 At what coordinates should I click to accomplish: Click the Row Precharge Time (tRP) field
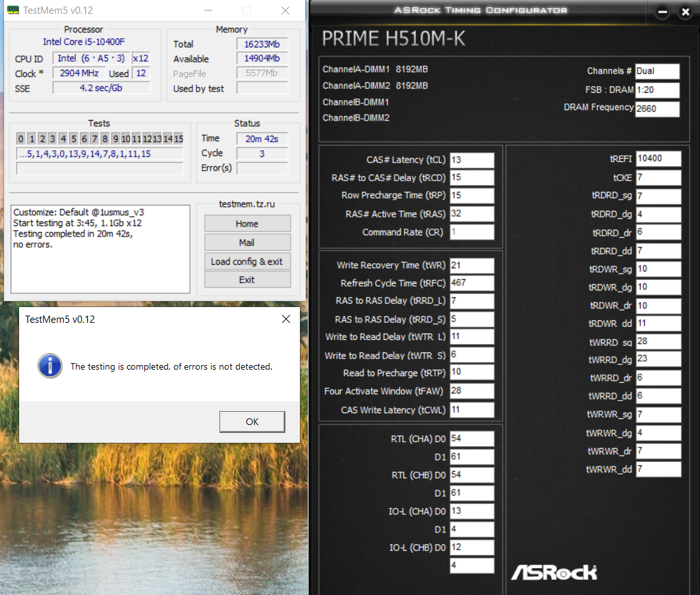click(x=472, y=196)
